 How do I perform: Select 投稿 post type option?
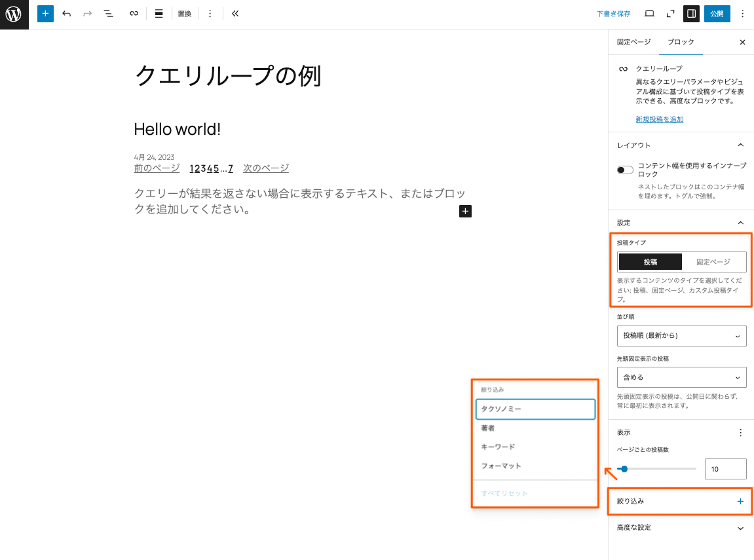pyautogui.click(x=650, y=262)
